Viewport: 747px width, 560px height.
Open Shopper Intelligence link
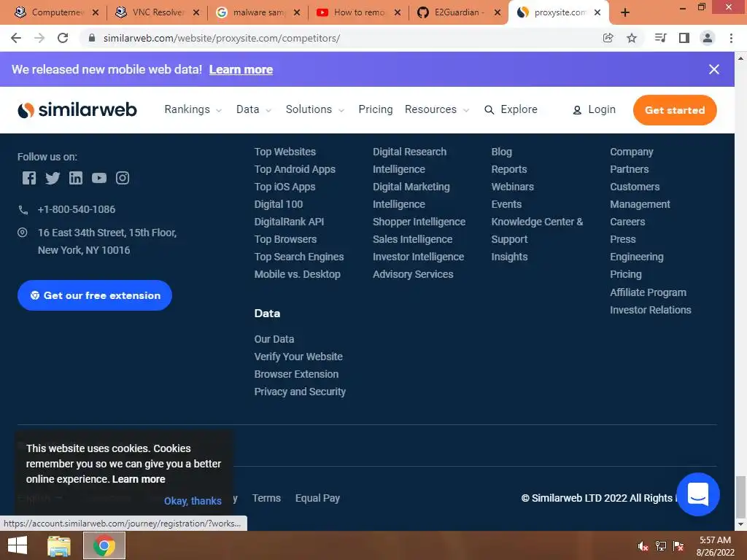(419, 222)
